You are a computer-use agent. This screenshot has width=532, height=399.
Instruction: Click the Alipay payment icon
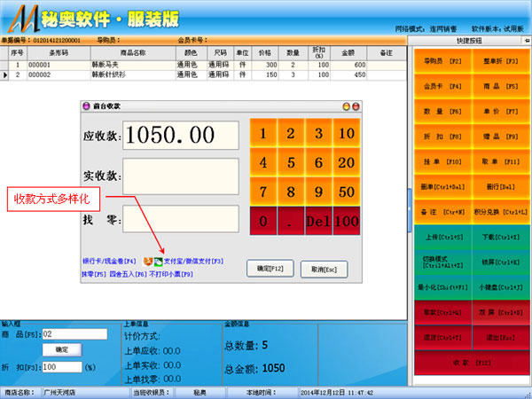point(147,262)
